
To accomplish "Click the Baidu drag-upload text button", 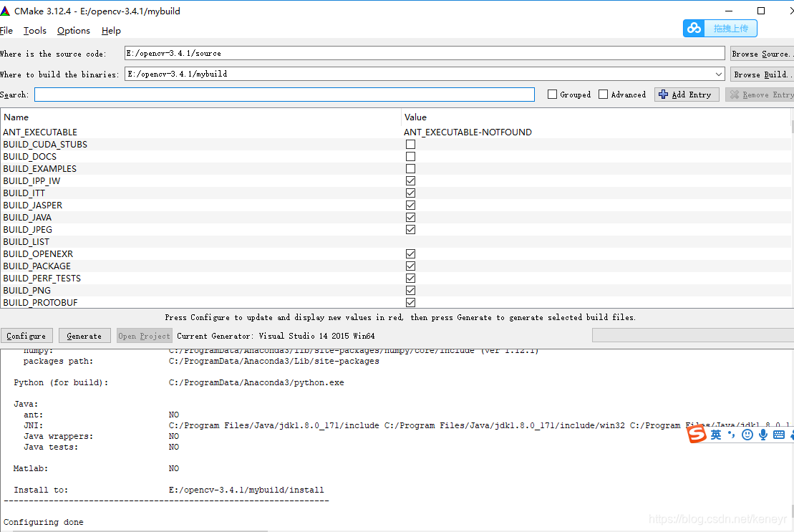I will point(731,29).
